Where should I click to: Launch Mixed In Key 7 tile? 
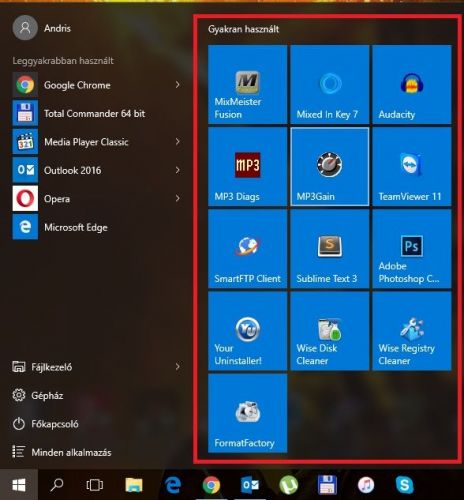pyautogui.click(x=330, y=85)
